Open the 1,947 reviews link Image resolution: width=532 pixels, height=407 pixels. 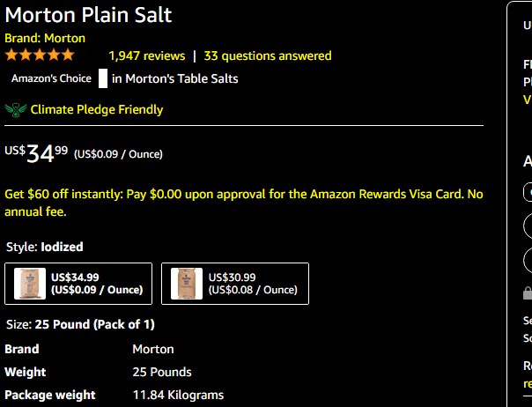coord(146,55)
